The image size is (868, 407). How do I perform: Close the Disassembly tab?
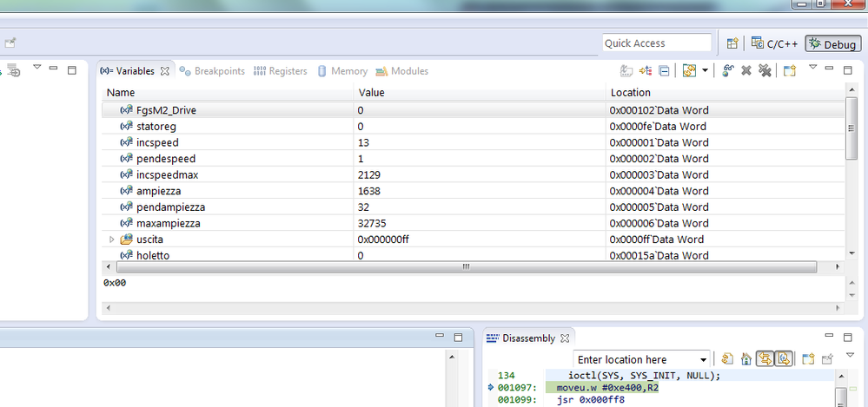click(565, 338)
